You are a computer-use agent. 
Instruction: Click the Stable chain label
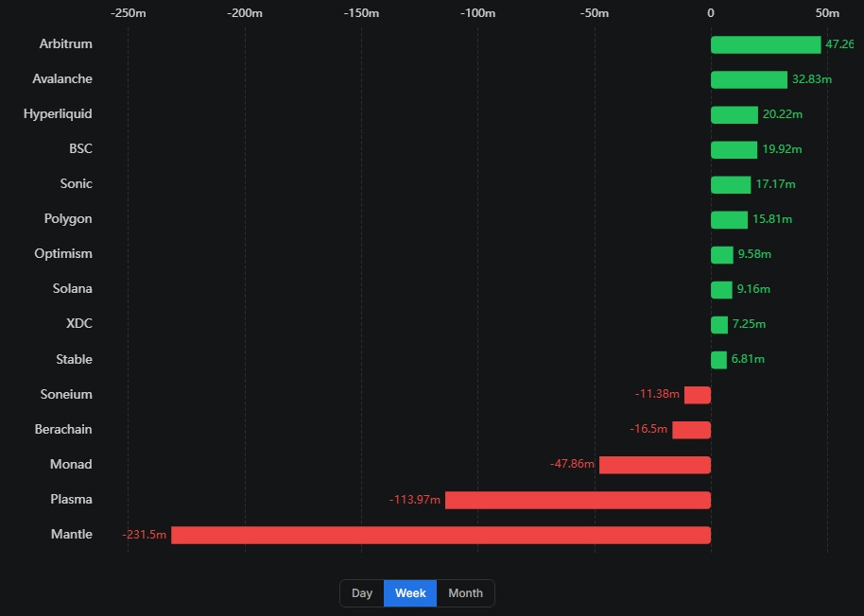[74, 359]
